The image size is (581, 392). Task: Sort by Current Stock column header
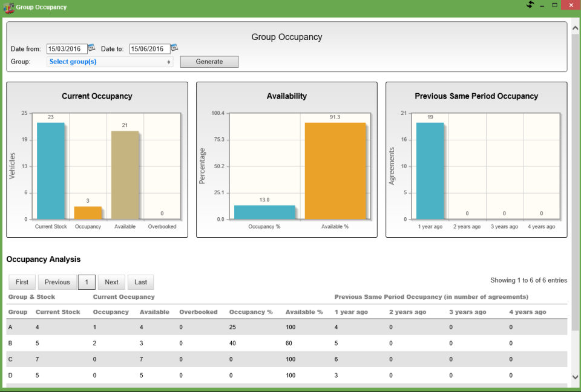[58, 312]
